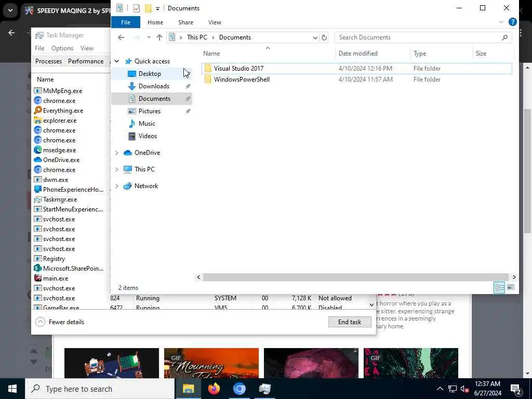Sort by the Type column header
The image size is (532, 399).
[420, 54]
